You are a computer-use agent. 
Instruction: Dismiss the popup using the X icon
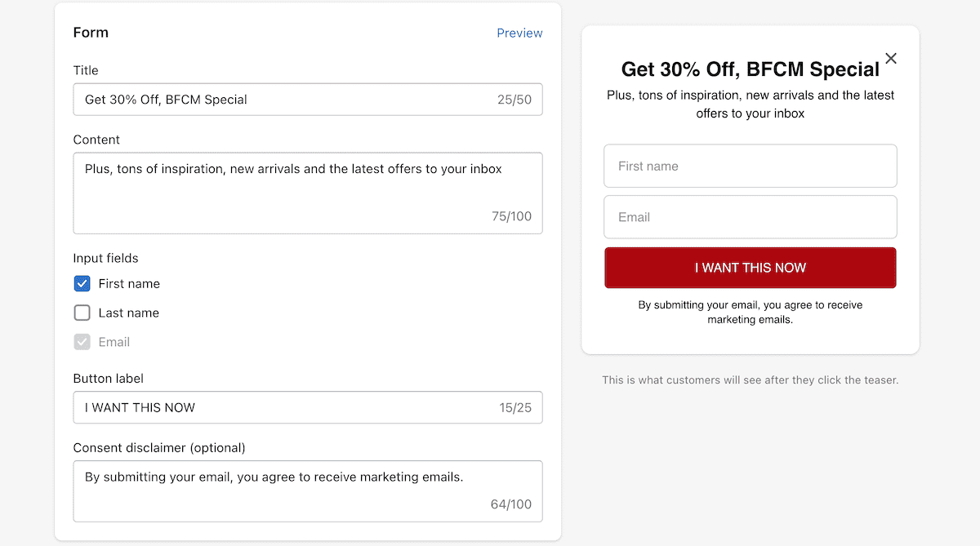pyautogui.click(x=890, y=58)
